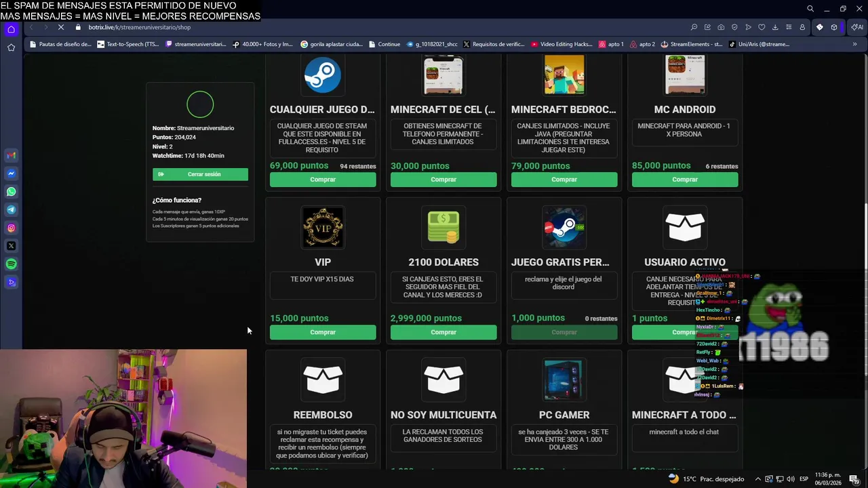Open the shield privacy protection icon

coord(734,27)
